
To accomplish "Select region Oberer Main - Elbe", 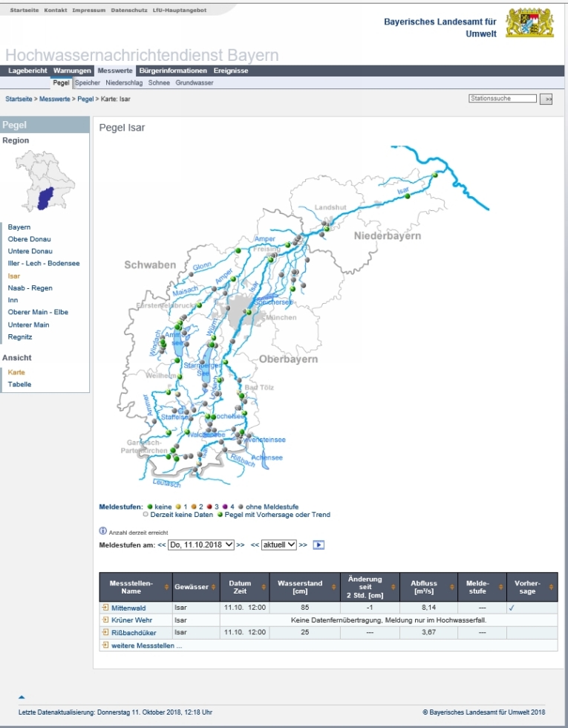I will (38, 312).
